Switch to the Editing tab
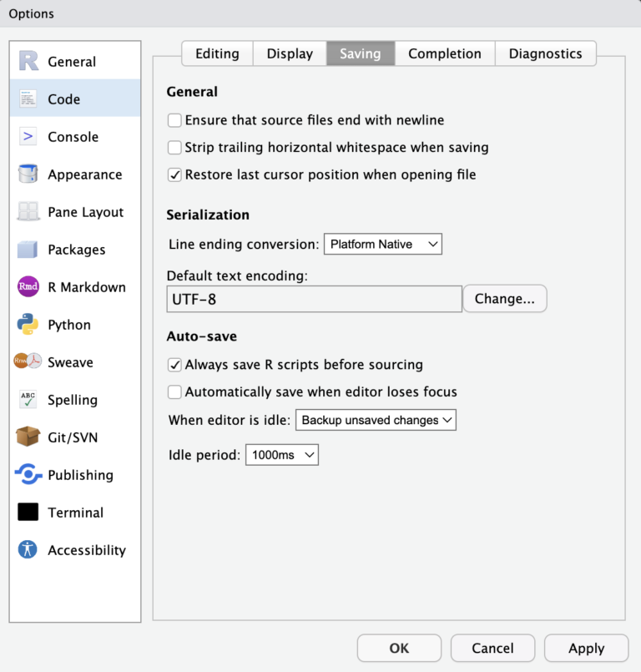 pyautogui.click(x=217, y=53)
